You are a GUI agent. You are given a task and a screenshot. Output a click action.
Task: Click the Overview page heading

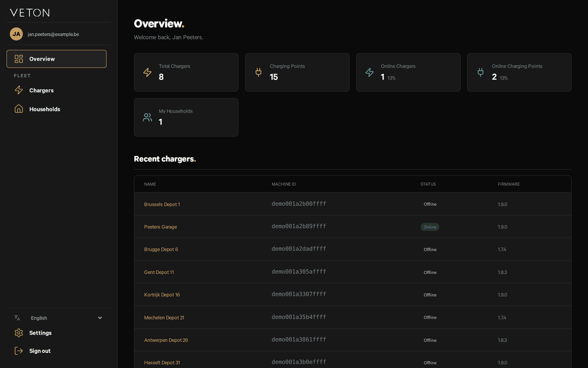pos(159,24)
